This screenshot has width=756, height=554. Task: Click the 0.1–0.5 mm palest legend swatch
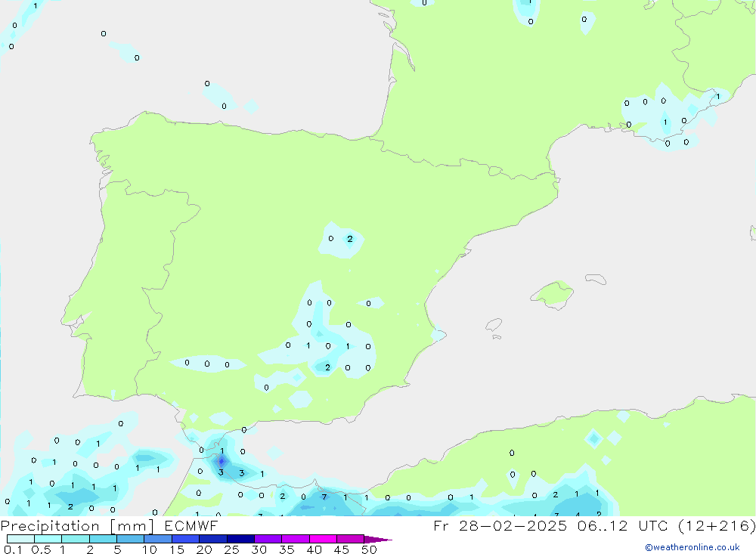tap(20, 539)
